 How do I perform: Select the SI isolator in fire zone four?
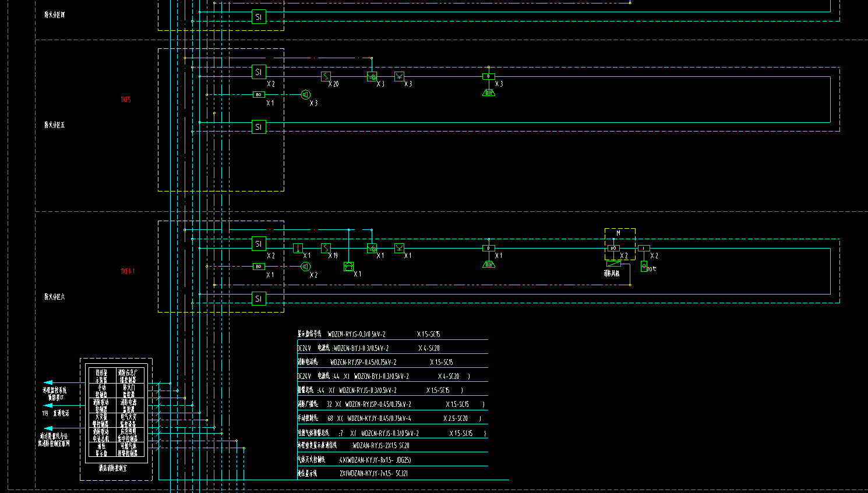click(259, 17)
